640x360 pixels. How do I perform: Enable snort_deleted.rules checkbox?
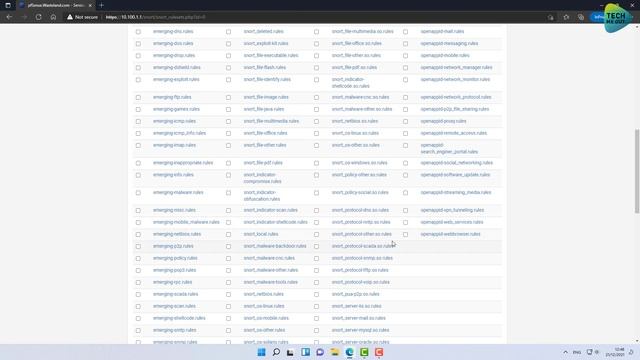(229, 31)
